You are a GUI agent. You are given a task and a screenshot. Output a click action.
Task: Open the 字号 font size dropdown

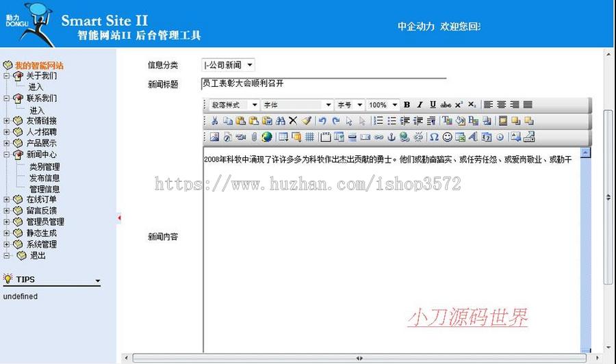[350, 105]
